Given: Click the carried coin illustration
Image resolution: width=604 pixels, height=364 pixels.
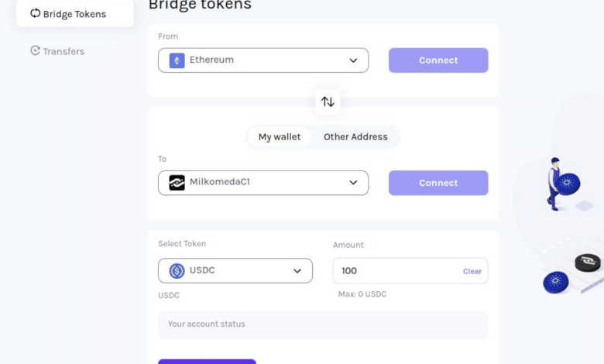Looking at the screenshot, I should [568, 184].
